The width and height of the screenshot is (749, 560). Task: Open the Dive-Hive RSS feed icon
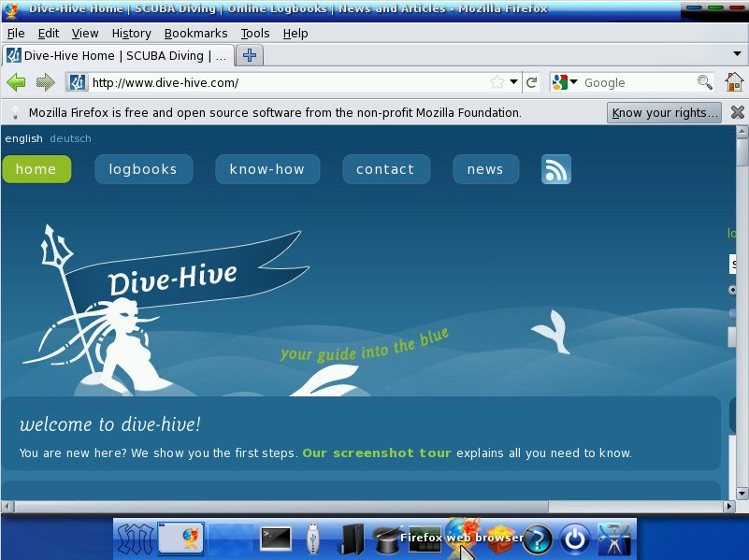[556, 169]
